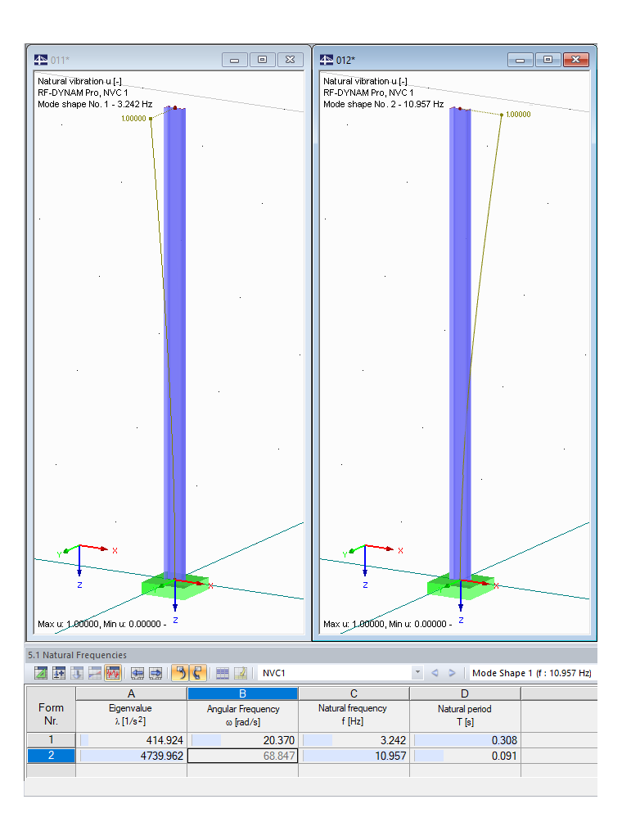Image resolution: width=622 pixels, height=840 pixels.
Task: Click Max u / Min u text in window 011*
Action: [101, 624]
